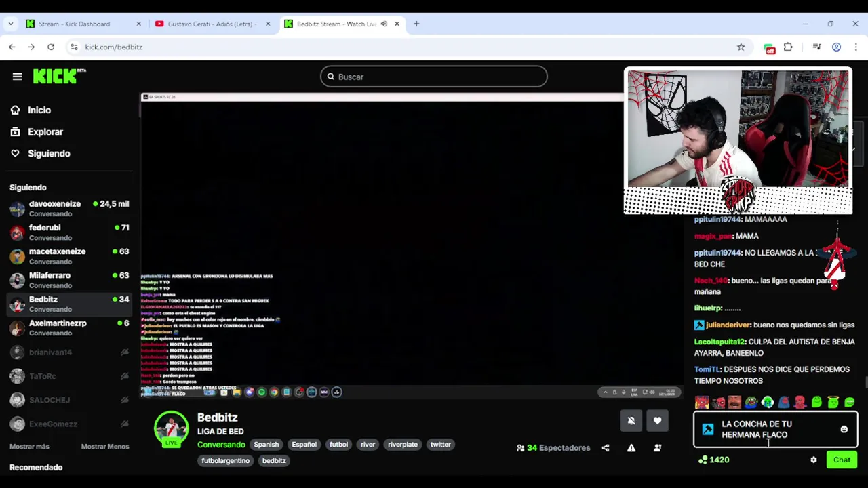Open the emoji picker in chat input
The image size is (868, 488).
pos(844,430)
